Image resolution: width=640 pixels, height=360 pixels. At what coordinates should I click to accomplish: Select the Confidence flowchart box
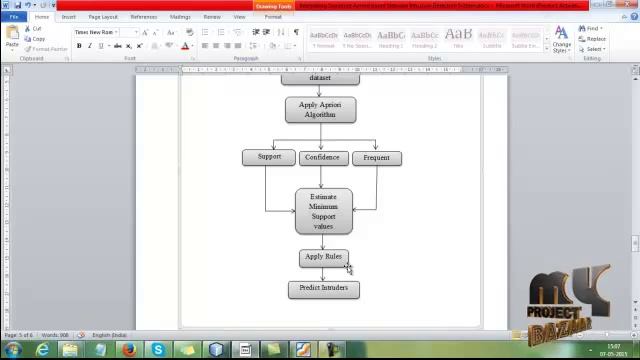(x=324, y=158)
